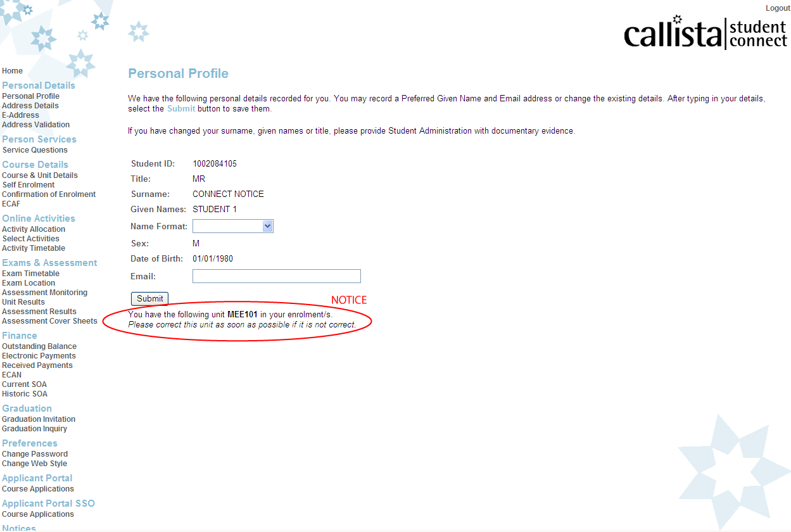Viewport: 791px width, 532px height.
Task: View Confirmation of Enrolment
Action: pos(49,194)
